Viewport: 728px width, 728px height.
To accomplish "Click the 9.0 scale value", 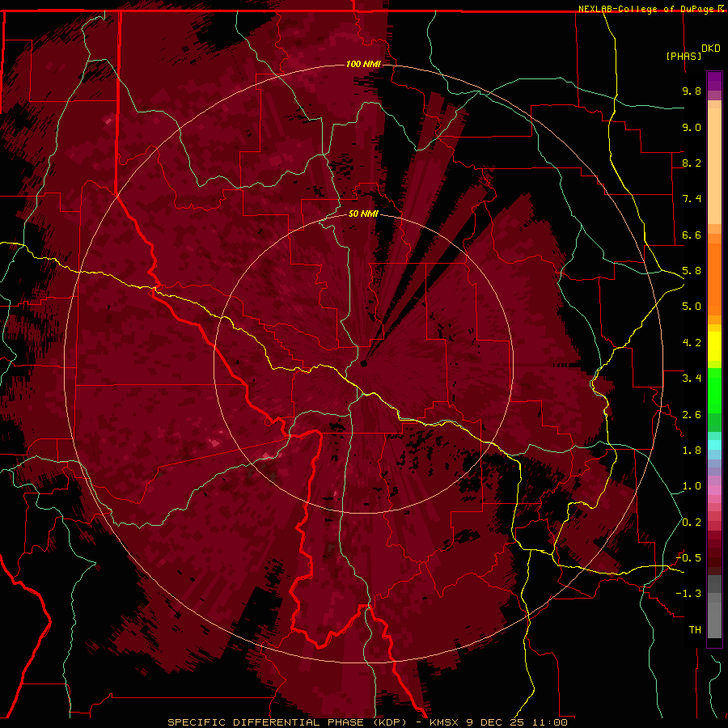I will tap(692, 127).
